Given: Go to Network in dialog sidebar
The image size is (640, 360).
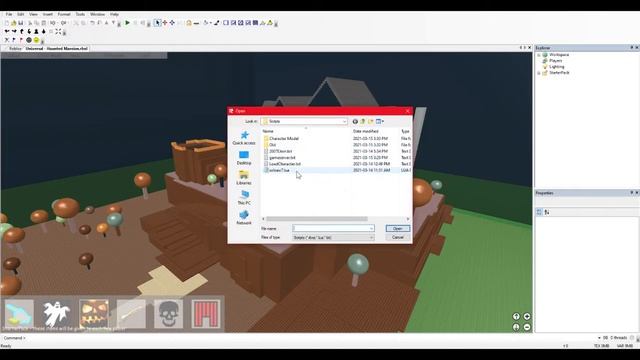Looking at the screenshot, I should click(244, 218).
